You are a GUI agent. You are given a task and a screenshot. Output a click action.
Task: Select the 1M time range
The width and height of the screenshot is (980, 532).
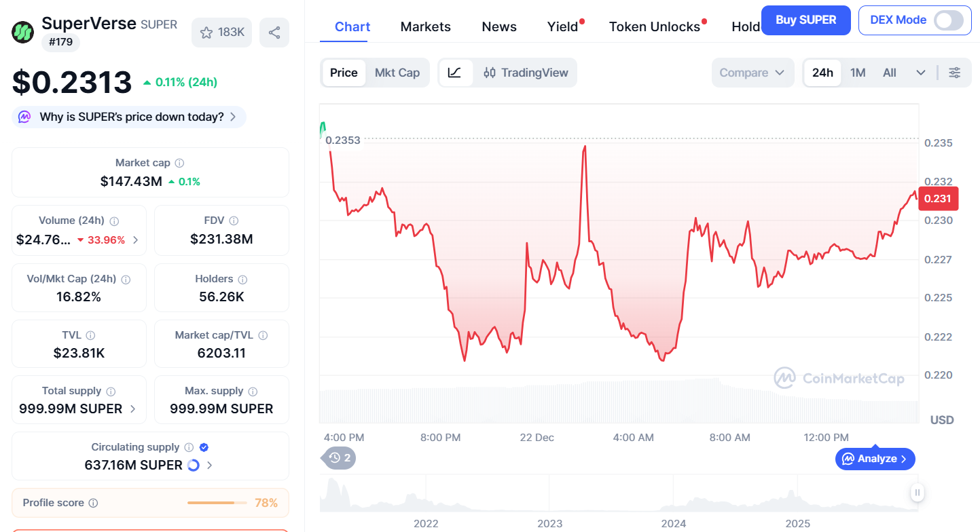(x=858, y=72)
